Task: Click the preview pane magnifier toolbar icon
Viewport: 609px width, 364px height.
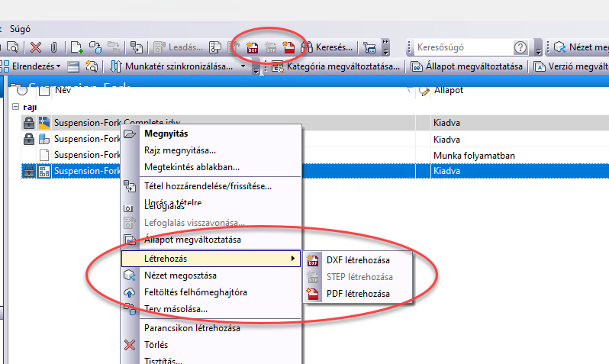Action: [x=92, y=66]
